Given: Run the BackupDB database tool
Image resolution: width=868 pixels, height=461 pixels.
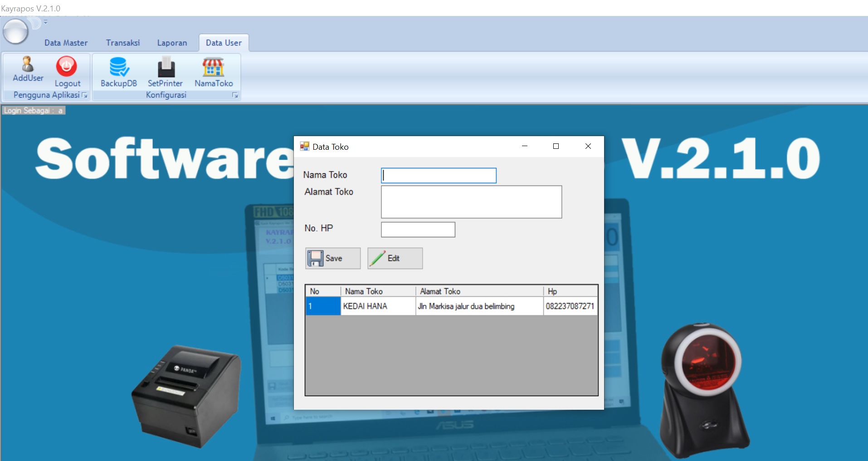Looking at the screenshot, I should pyautogui.click(x=119, y=72).
